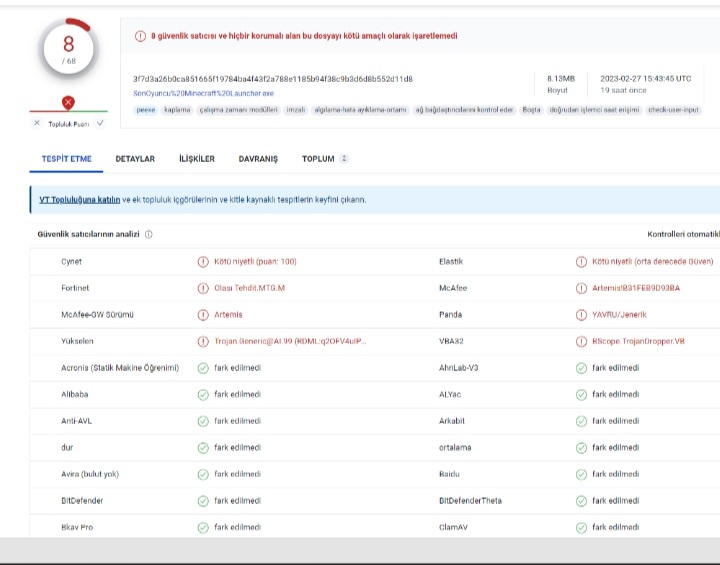Click the YAVRU/Jenerik result
The width and height of the screenshot is (720, 565).
coord(619,315)
